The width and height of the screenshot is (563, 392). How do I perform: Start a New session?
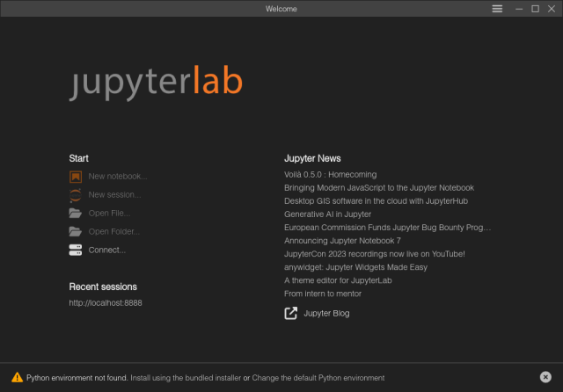114,195
